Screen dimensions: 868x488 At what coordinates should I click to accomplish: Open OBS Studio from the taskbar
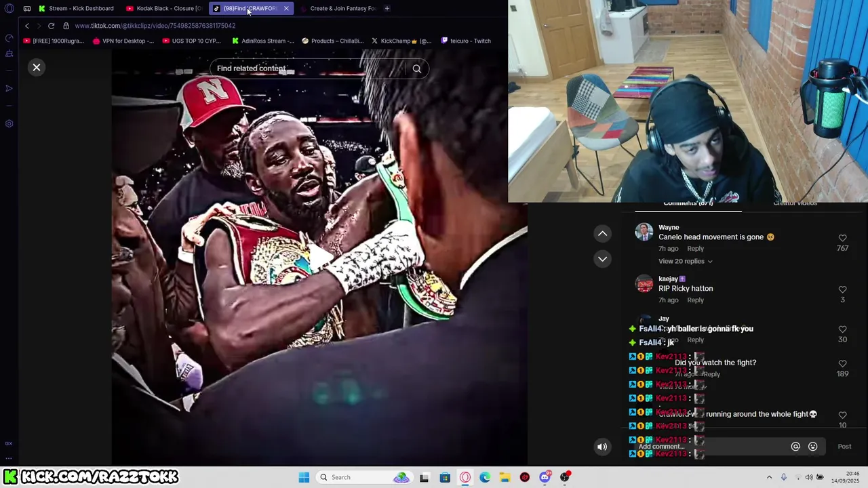[x=564, y=477]
